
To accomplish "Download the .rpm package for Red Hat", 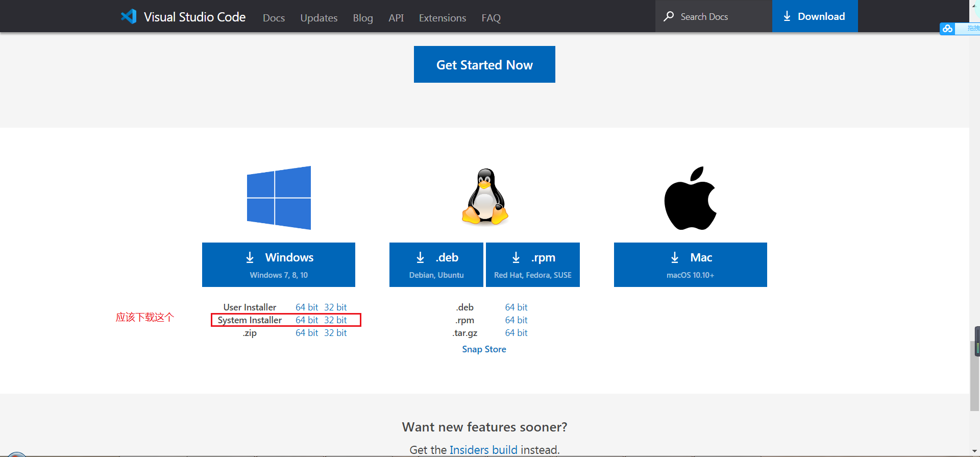I will (x=532, y=264).
